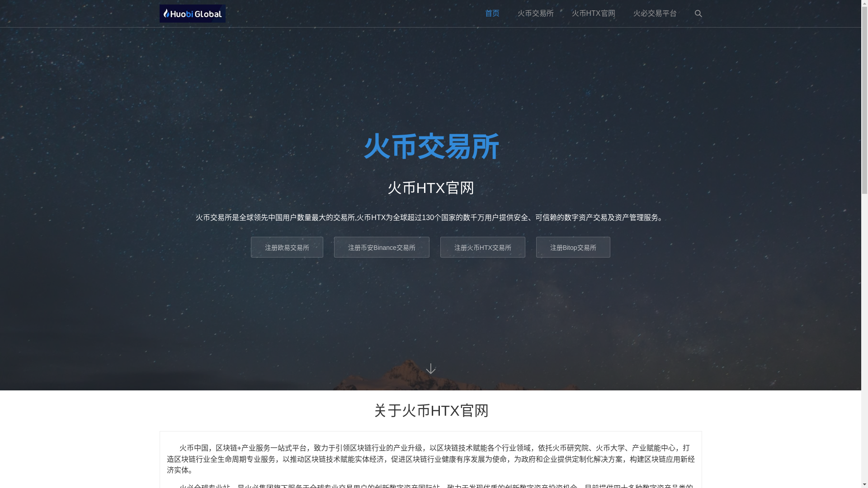Open the search magnifier icon
Screen dimensions: 868x488
pos(698,14)
